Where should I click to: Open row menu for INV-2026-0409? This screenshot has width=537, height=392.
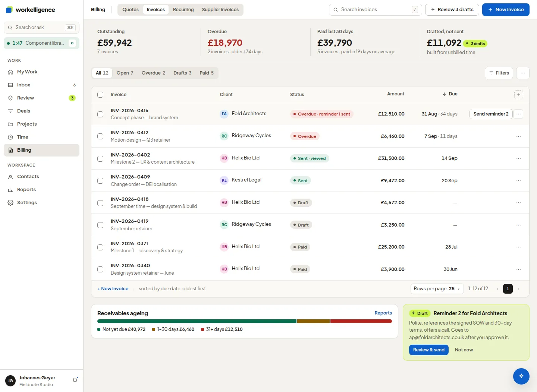tap(518, 181)
